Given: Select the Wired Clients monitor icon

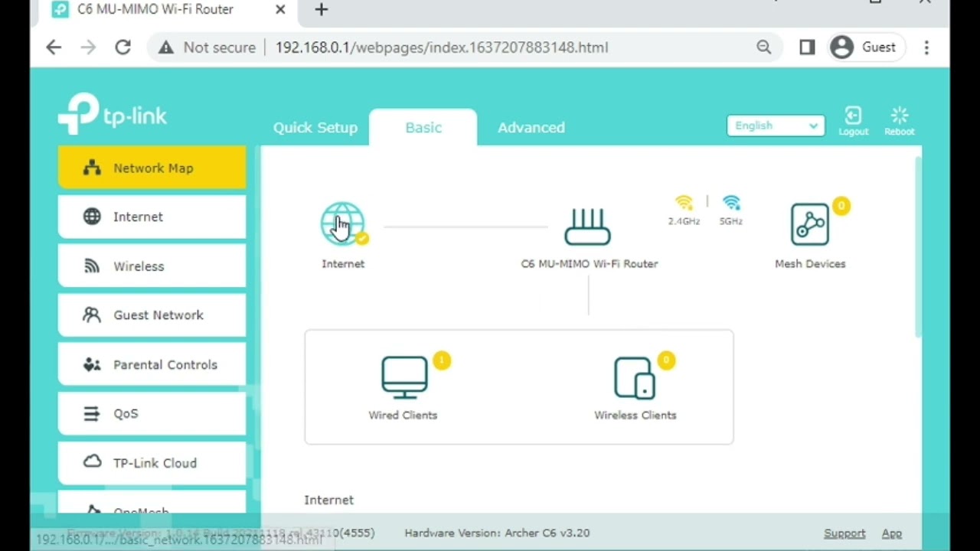Looking at the screenshot, I should (x=404, y=377).
